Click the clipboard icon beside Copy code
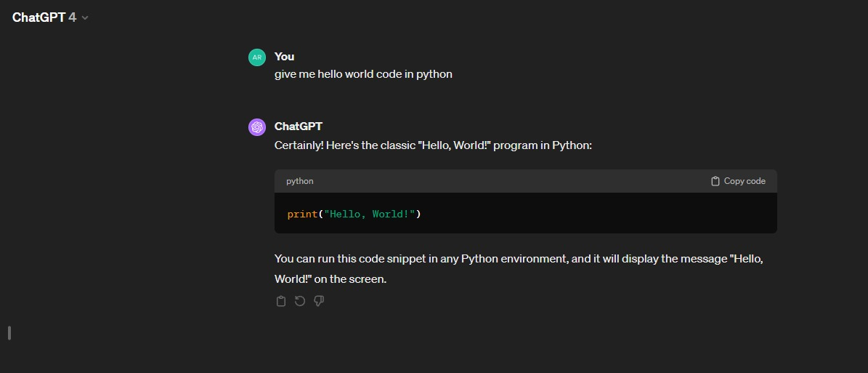The image size is (868, 373). [x=715, y=181]
